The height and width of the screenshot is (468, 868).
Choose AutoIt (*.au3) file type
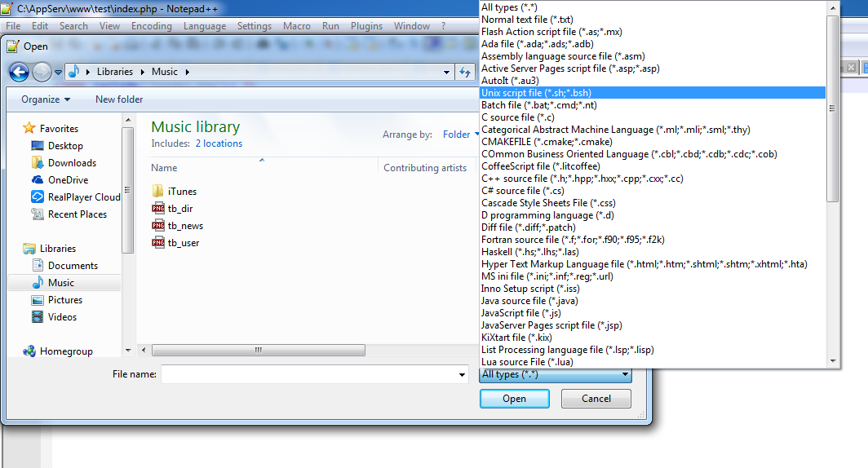[653, 81]
